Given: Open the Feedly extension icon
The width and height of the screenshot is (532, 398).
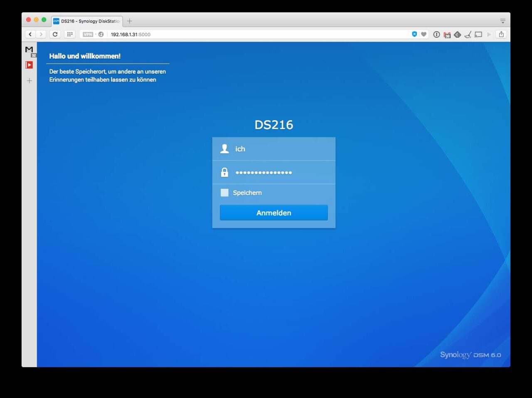Looking at the screenshot, I should click(457, 35).
